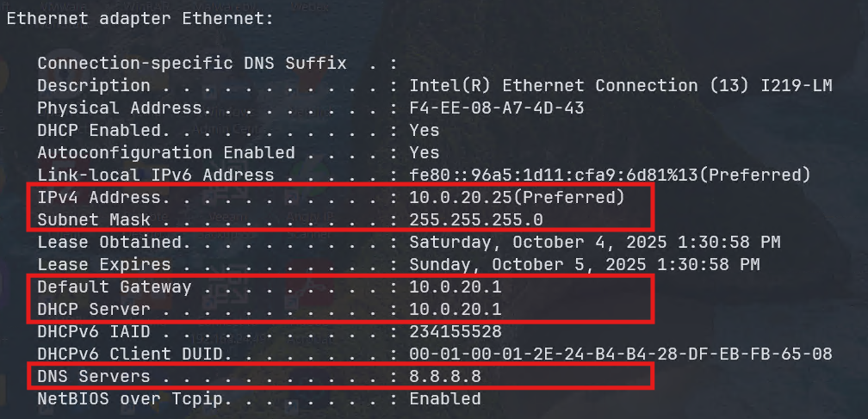Viewport: 868px width, 419px height.
Task: Click the Autoconfiguration Enabled Yes value
Action: (425, 152)
